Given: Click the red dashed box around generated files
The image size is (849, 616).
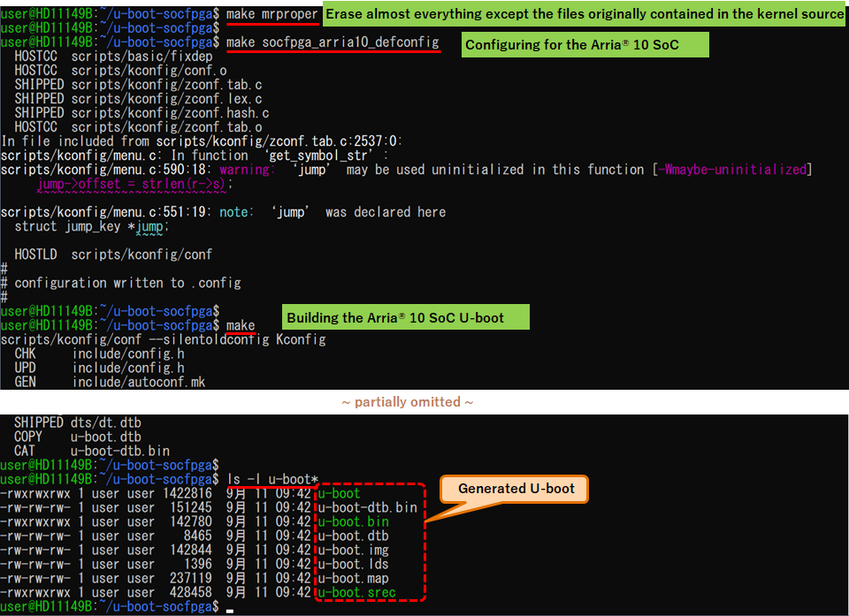Looking at the screenshot, I should [x=371, y=543].
